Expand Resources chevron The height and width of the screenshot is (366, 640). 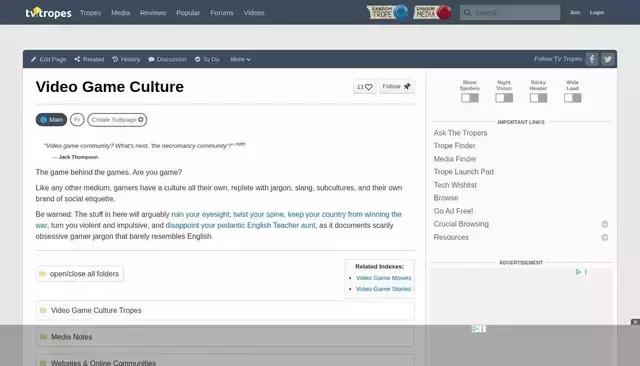pos(604,237)
